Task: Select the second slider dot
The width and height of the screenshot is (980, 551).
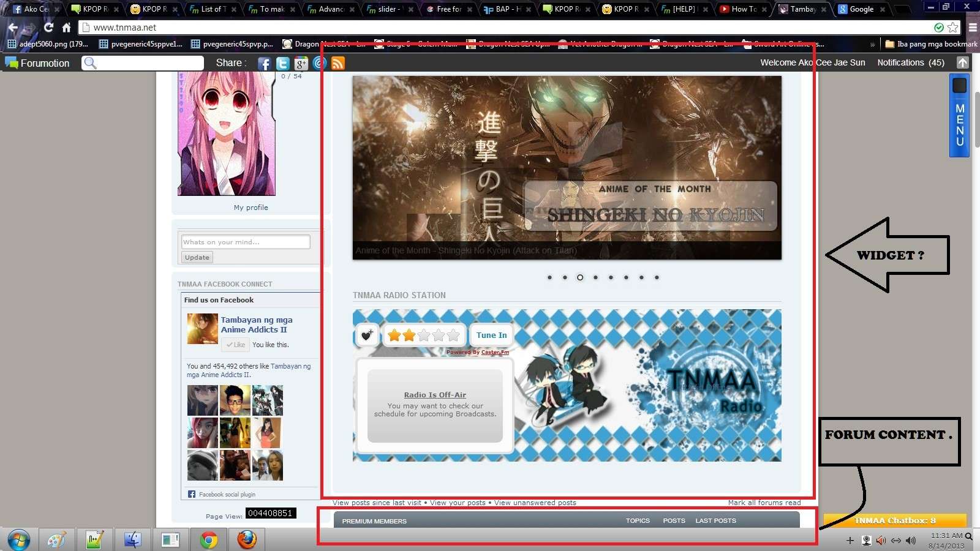Action: (565, 277)
